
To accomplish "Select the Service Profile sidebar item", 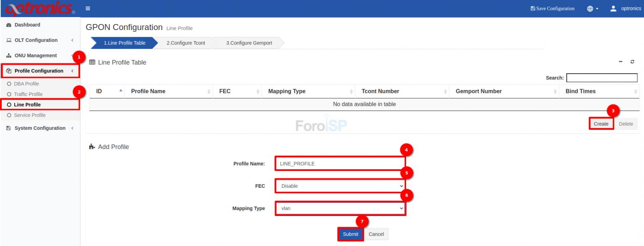I will point(29,115).
